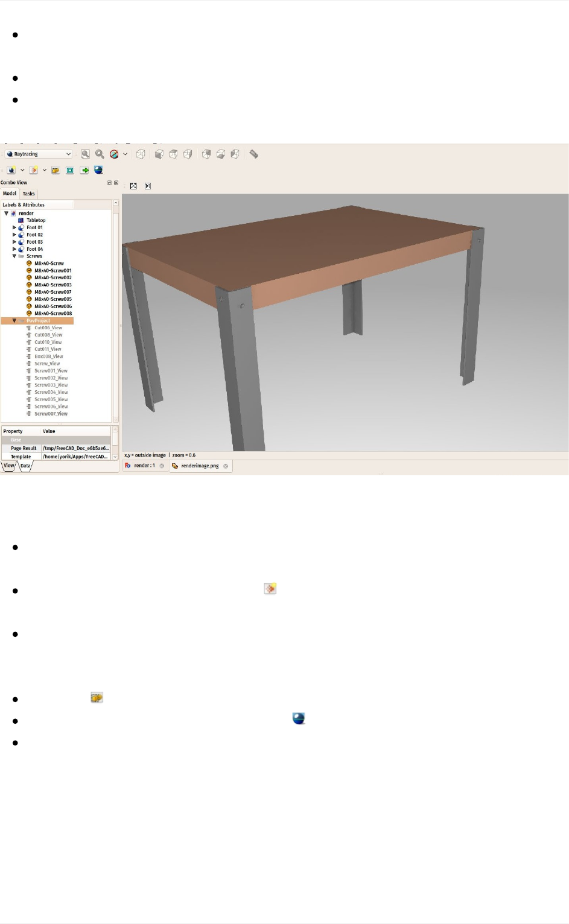The image size is (569, 924).
Task: Open the Raytracing workbench selector
Action: [39, 154]
